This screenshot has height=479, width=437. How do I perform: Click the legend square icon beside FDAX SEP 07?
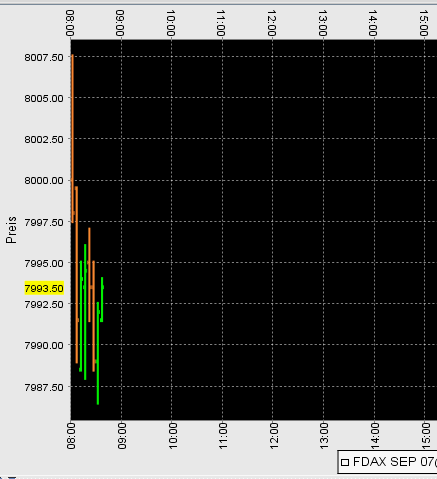(x=345, y=462)
